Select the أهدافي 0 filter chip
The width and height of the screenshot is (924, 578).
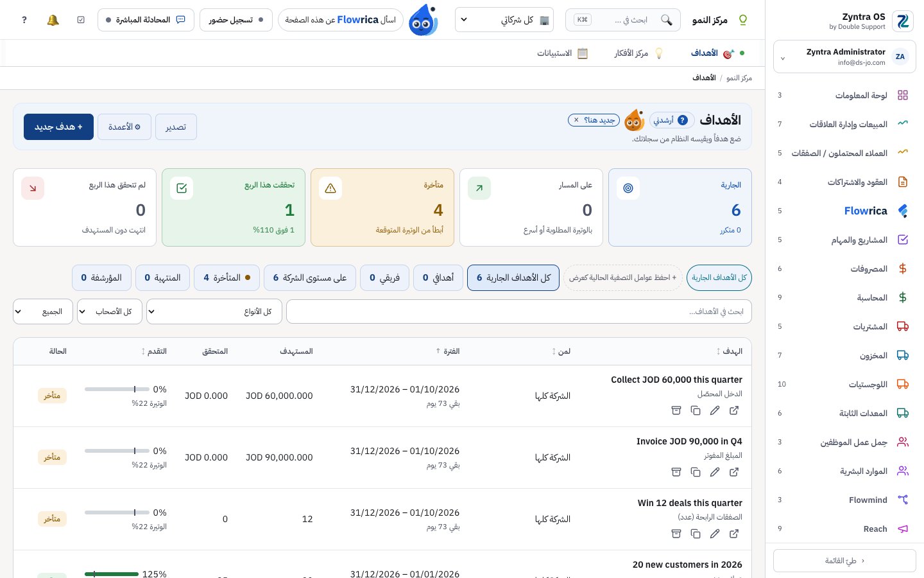point(438,277)
